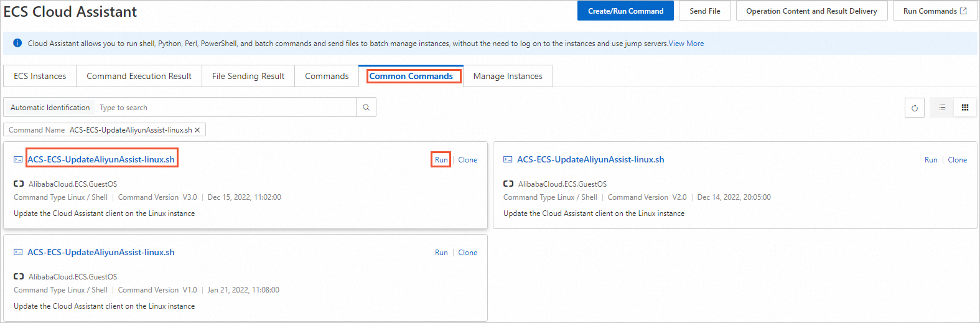Click terminal icon of V1.0 command card

18,253
